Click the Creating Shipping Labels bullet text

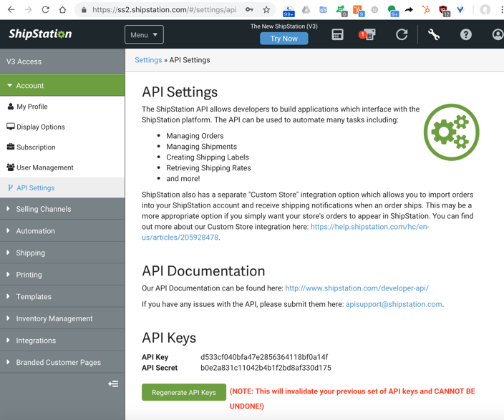click(x=208, y=157)
